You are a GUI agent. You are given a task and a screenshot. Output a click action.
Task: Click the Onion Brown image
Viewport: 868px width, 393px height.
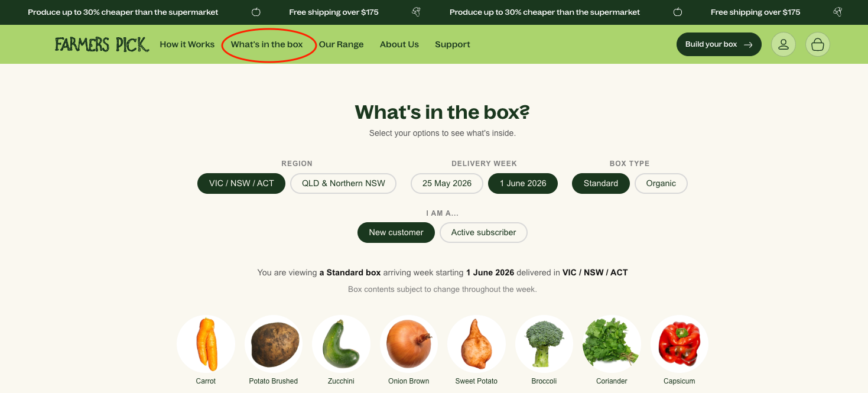pos(409,344)
